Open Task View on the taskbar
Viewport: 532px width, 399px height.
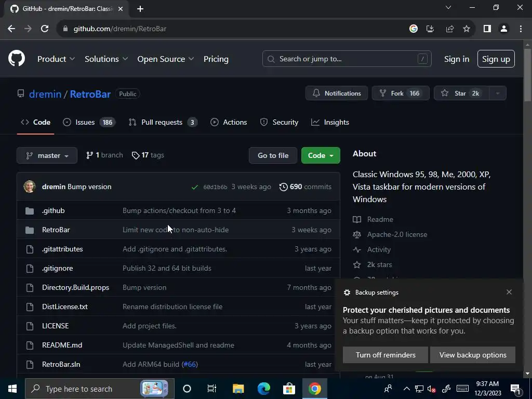tap(212, 389)
